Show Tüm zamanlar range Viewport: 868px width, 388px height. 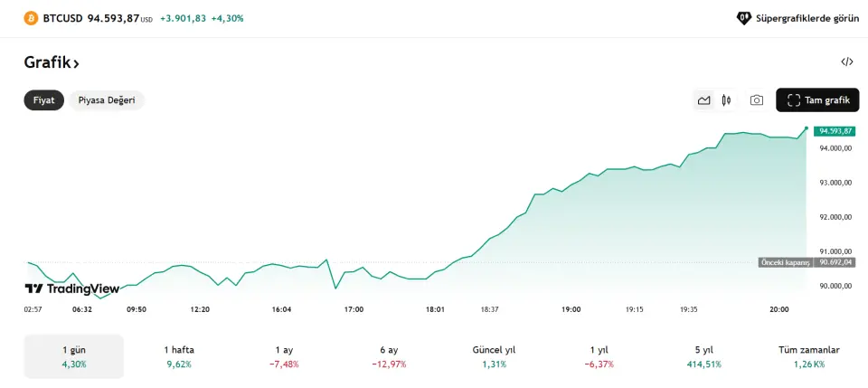(808, 356)
